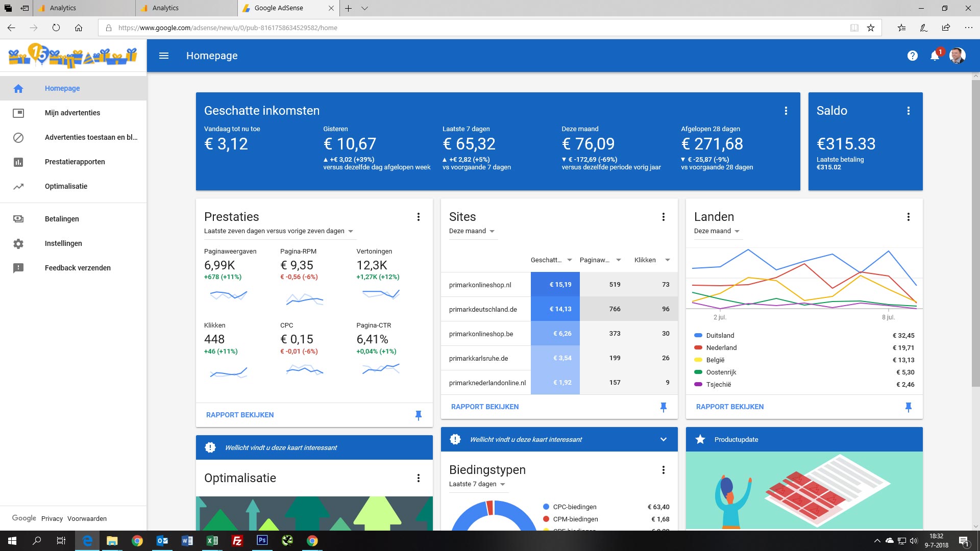This screenshot has width=980, height=551.
Task: Pin the Landen card
Action: (909, 407)
